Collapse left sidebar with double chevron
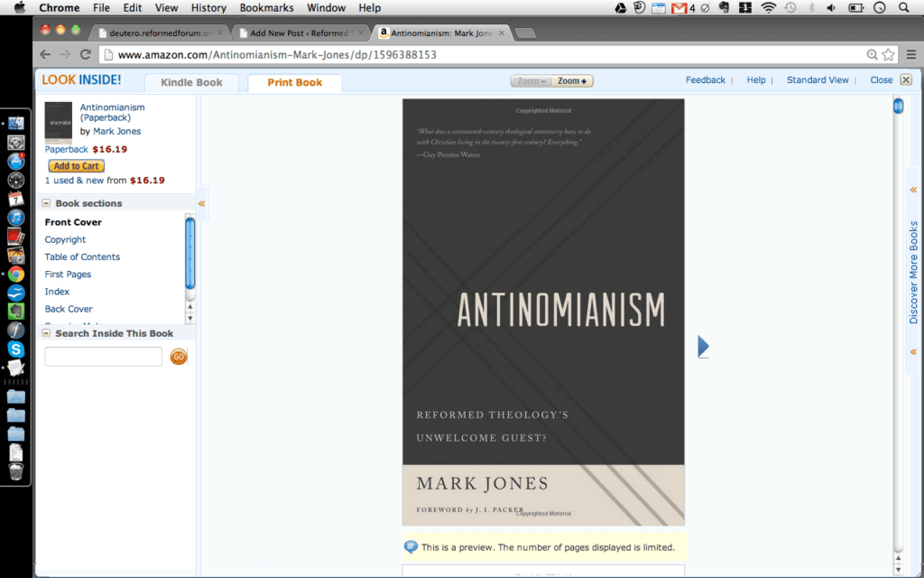Screen dimensions: 924x578 pos(201,203)
